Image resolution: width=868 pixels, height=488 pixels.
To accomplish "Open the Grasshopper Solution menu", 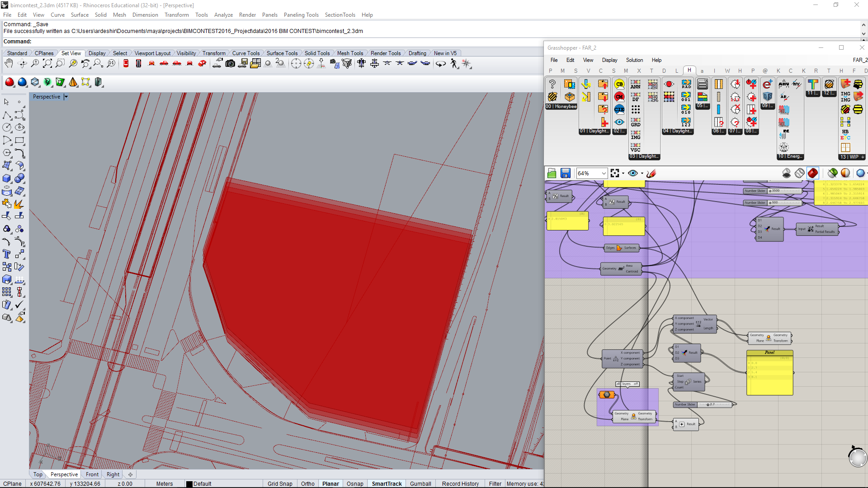I will [634, 60].
